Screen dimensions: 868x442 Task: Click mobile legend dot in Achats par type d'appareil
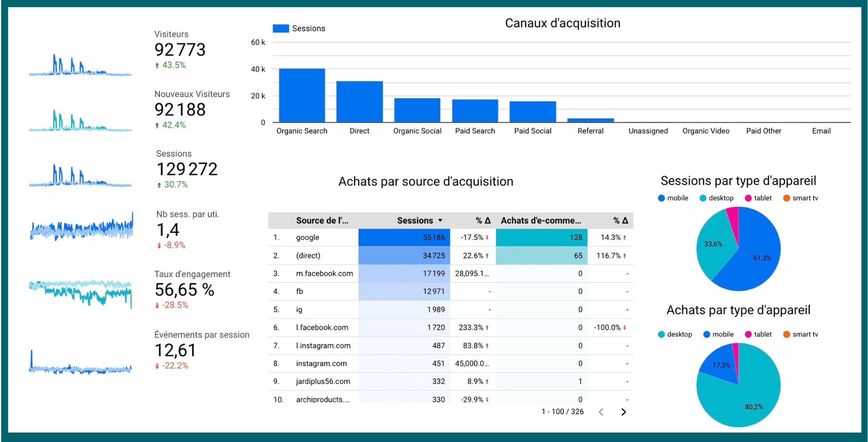(x=706, y=334)
